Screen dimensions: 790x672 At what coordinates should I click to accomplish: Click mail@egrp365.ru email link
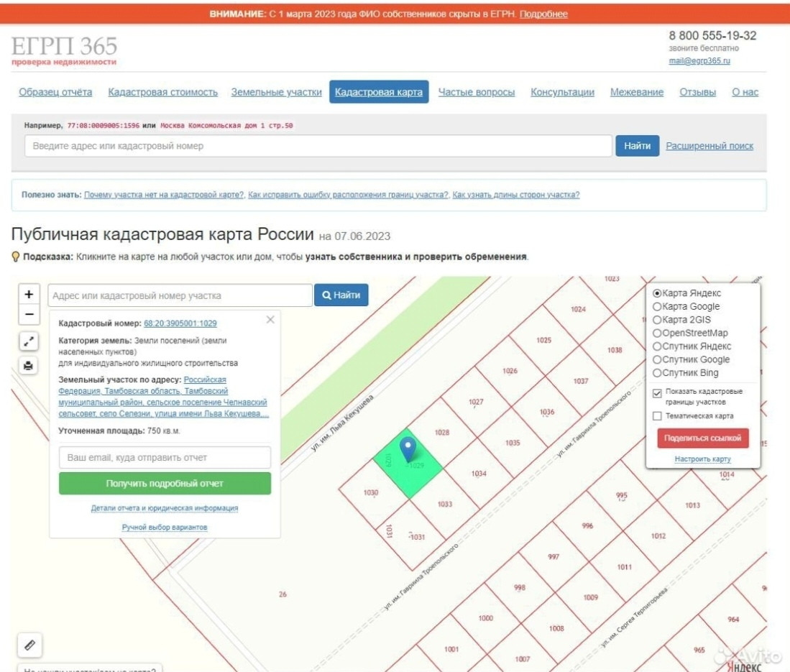coord(699,61)
